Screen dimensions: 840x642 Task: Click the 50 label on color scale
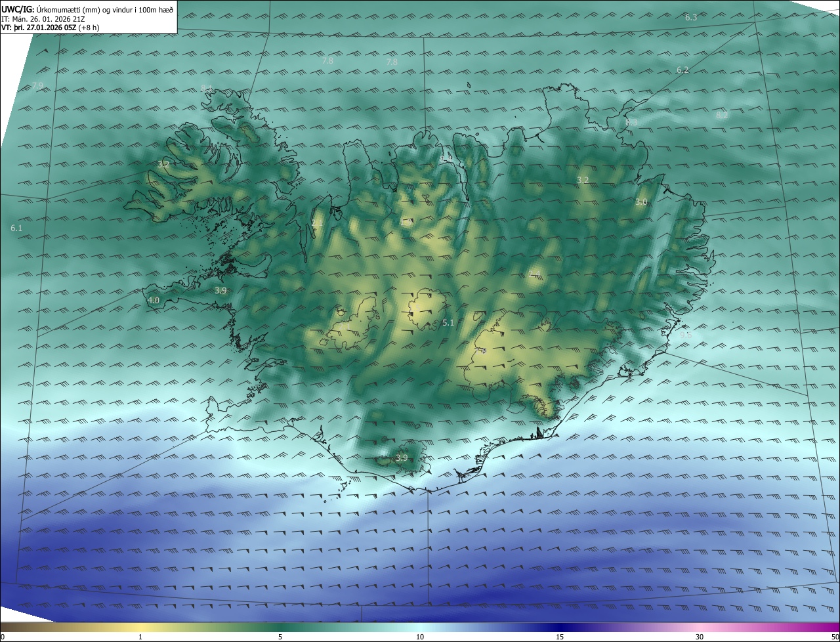click(835, 637)
